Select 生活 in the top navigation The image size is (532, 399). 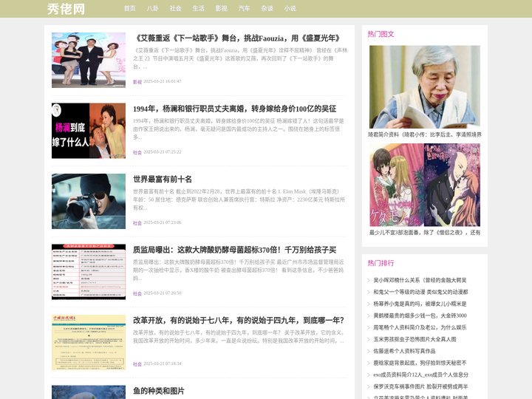(198, 8)
